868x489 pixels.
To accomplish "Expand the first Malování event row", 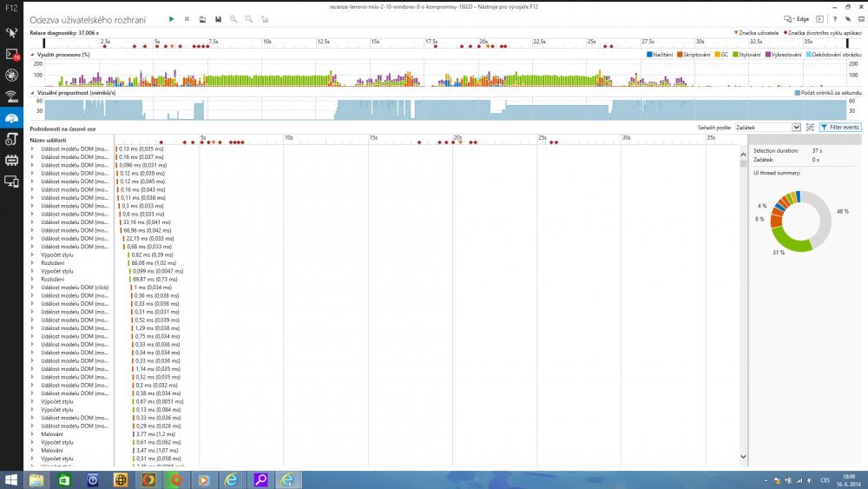I will [x=32, y=434].
